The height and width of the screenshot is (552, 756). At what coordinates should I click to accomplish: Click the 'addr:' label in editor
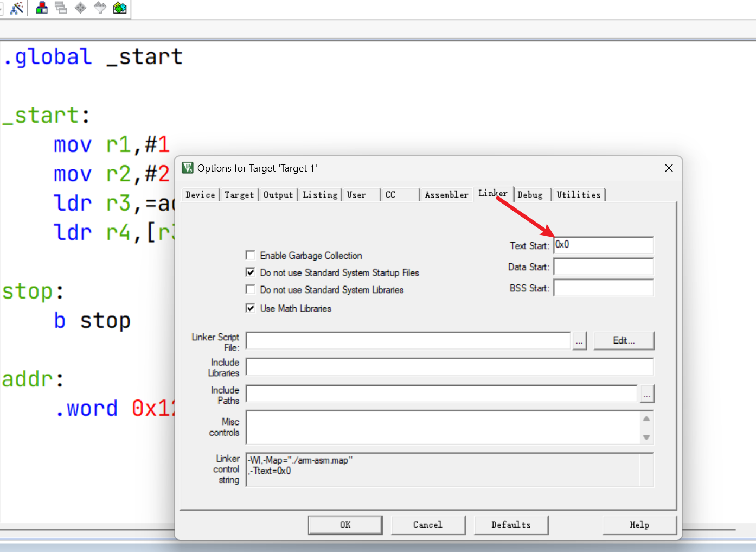click(x=33, y=379)
